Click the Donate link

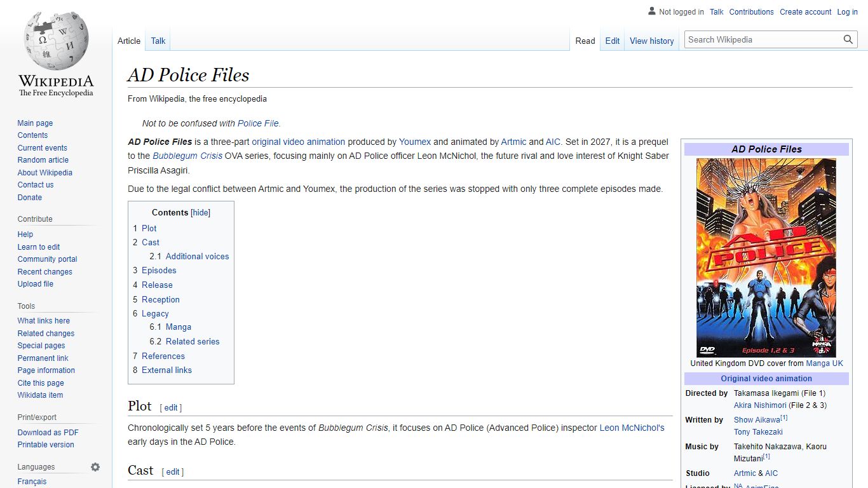(29, 198)
